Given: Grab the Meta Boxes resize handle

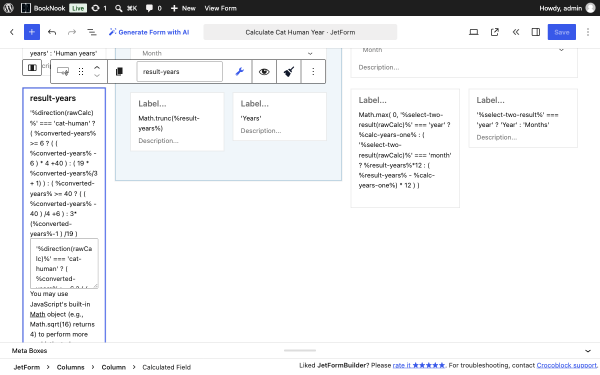Looking at the screenshot, I should click(x=300, y=350).
